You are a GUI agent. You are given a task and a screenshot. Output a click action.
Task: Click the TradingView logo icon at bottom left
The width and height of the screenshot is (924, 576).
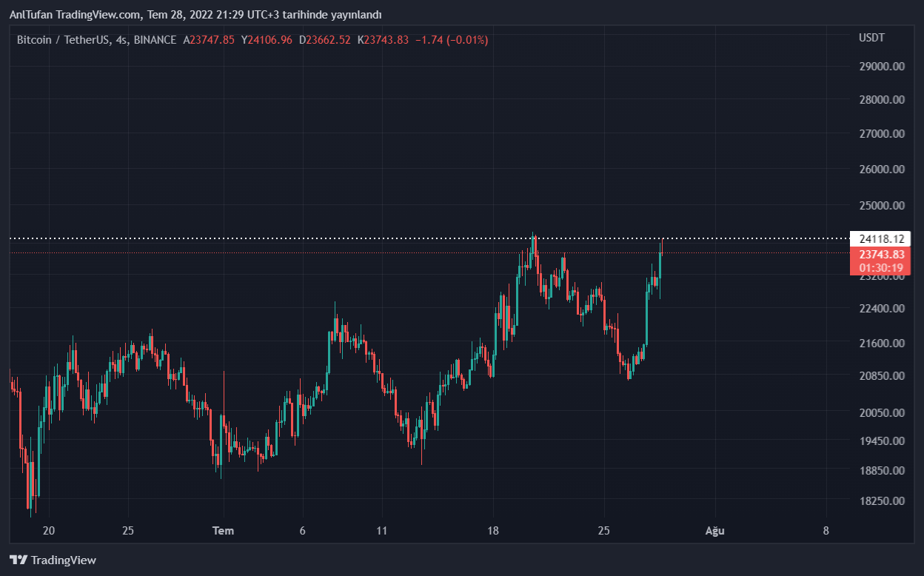18,560
